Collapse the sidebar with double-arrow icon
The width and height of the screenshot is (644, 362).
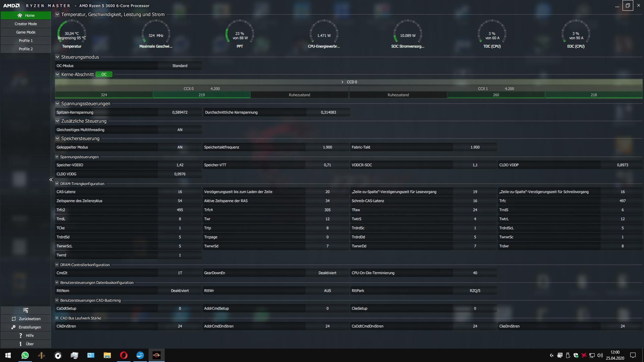click(x=51, y=180)
